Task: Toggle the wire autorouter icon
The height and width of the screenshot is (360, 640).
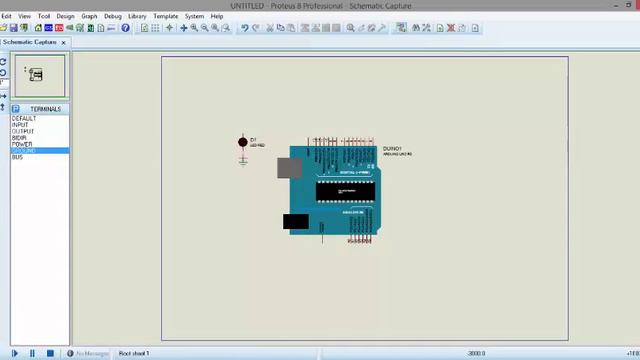Action: pyautogui.click(x=401, y=27)
